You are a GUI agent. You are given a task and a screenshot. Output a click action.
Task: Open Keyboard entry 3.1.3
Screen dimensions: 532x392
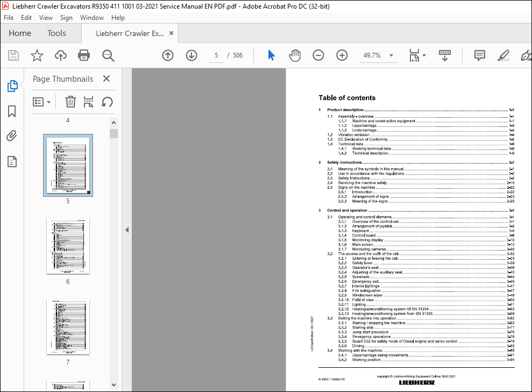point(426,231)
